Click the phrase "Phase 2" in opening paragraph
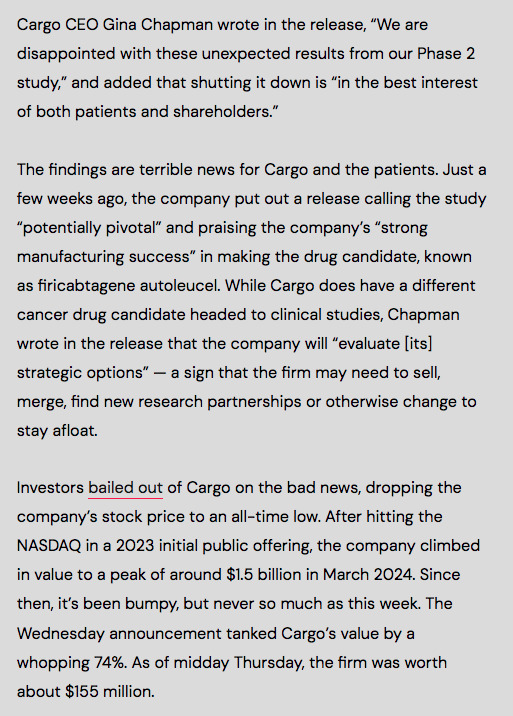Viewport: 513px width, 716px height. coord(446,53)
